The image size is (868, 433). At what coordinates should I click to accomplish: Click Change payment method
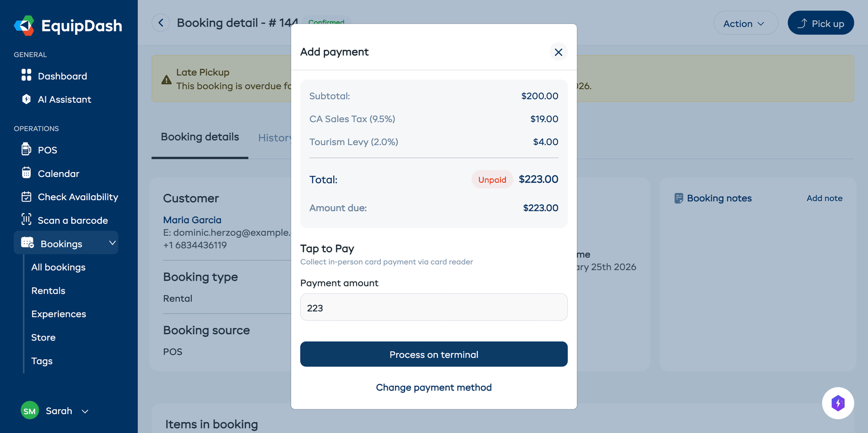(434, 387)
